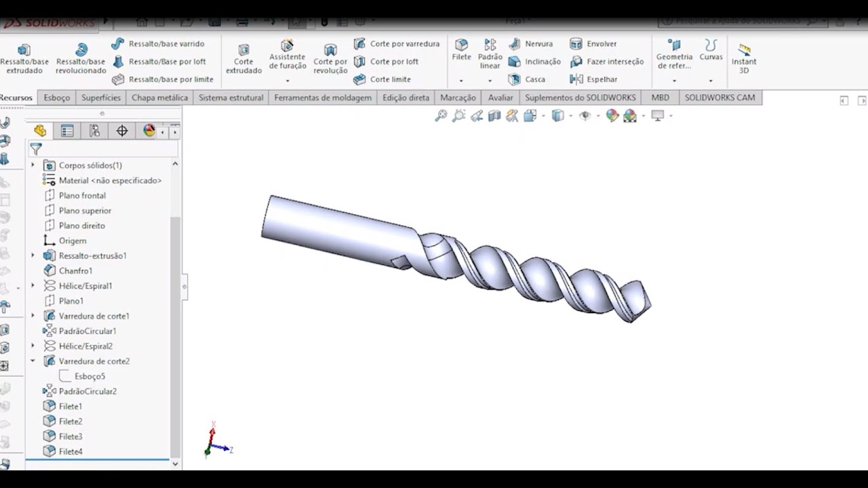Viewport: 868px width, 488px height.
Task: Click Previous view icon
Action: coord(477,116)
